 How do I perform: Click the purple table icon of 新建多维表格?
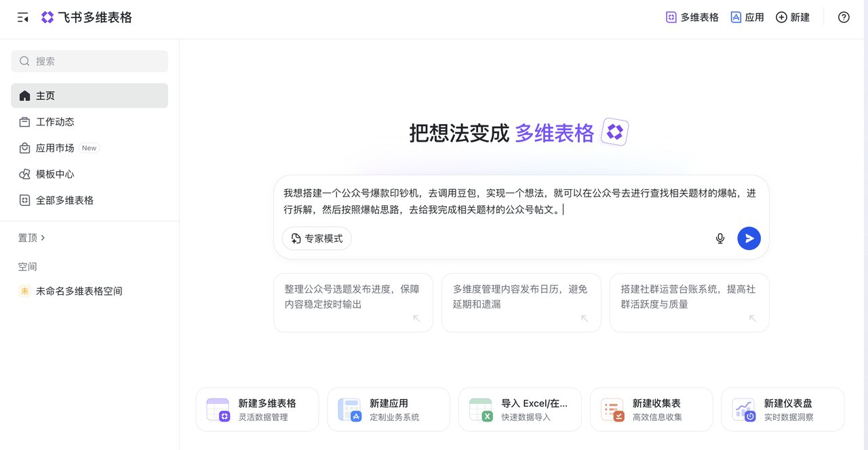[218, 410]
